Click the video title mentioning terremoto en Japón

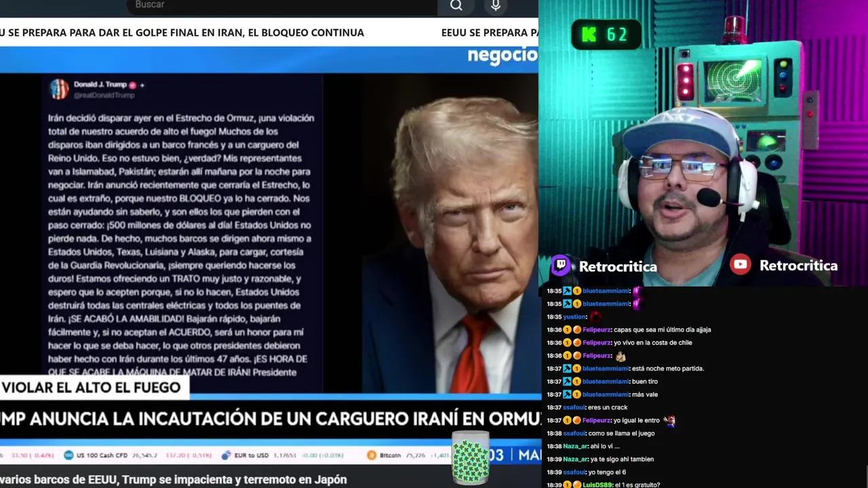(174, 479)
